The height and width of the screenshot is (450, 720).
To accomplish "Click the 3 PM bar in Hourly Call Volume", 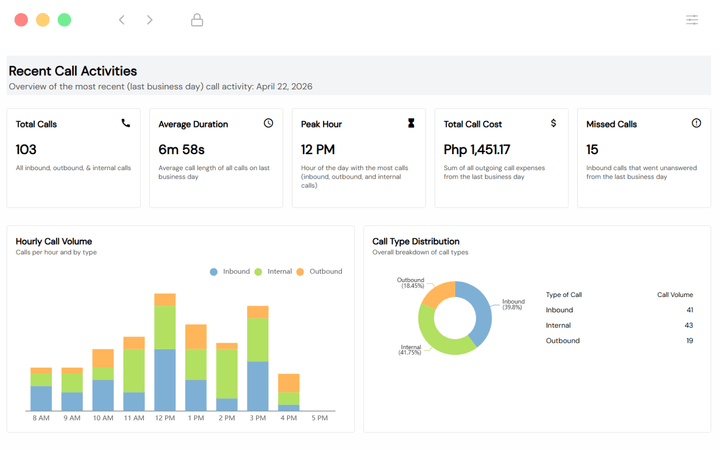I will tap(258, 365).
